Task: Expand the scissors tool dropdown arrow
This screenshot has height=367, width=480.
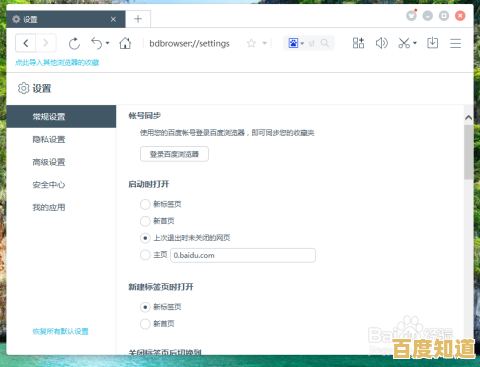Action: [x=415, y=43]
